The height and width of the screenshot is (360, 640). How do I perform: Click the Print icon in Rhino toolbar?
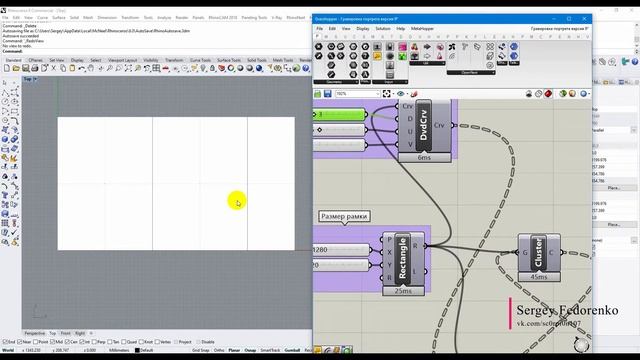tap(35, 69)
